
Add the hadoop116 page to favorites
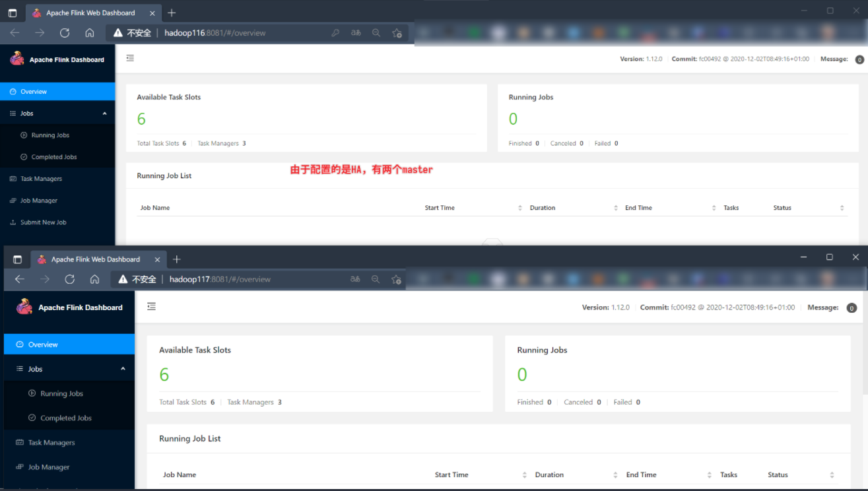397,33
